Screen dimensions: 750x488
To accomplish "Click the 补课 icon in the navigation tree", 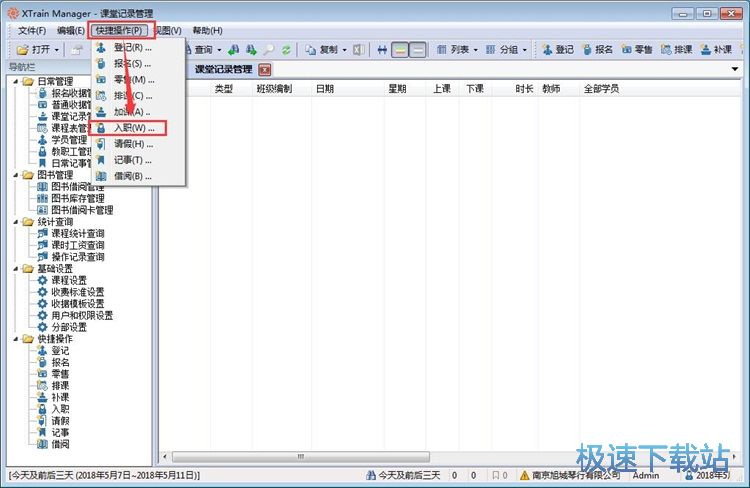I will click(43, 398).
